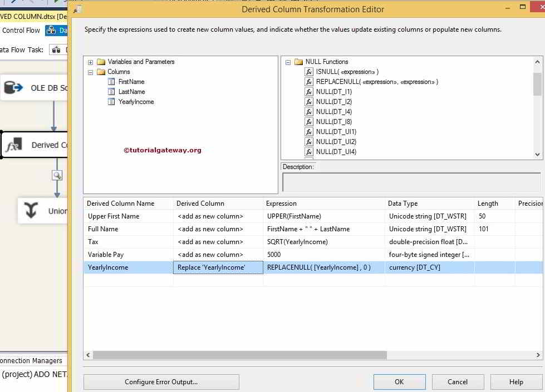Click the Derived Column fx icon in designer

(14, 145)
